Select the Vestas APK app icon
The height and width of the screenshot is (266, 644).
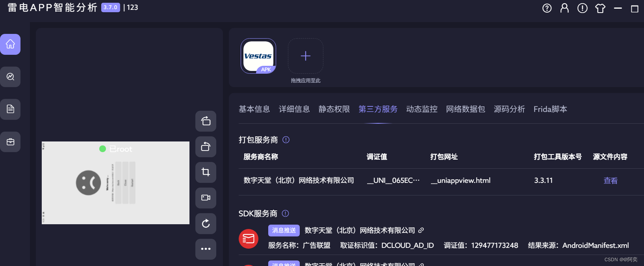[258, 56]
